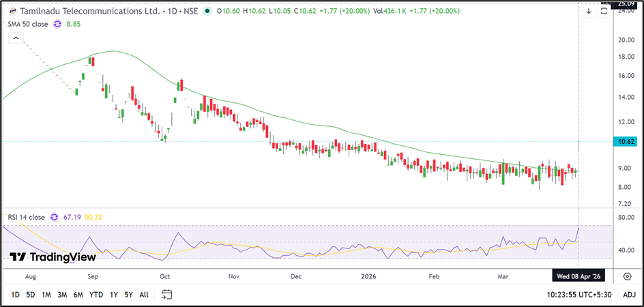Click the fullscreen frame icon at top right
The width and height of the screenshot is (644, 307).
point(604,11)
